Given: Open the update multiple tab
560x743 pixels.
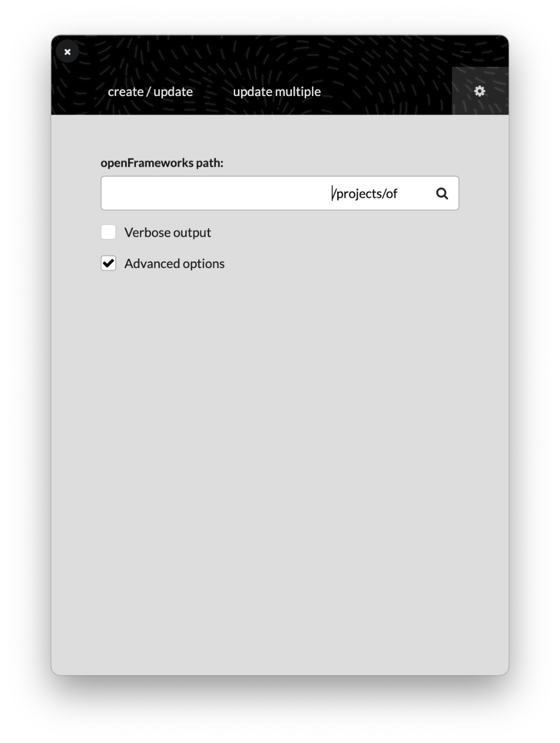Looking at the screenshot, I should (x=277, y=92).
